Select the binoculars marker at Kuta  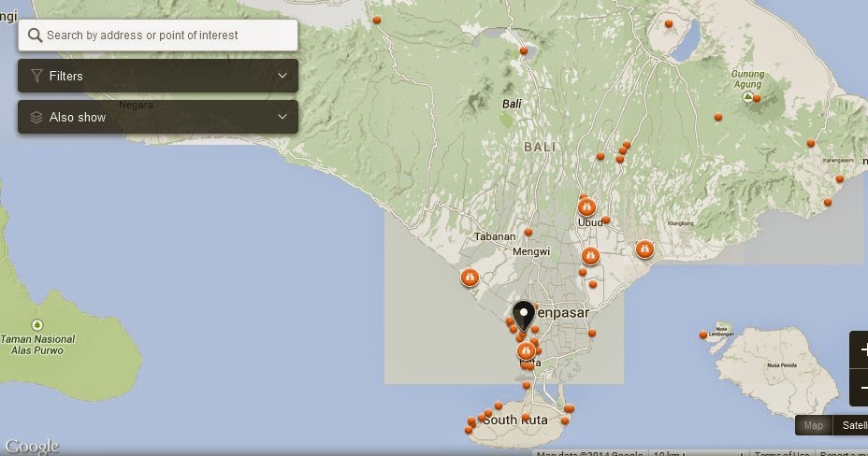click(526, 350)
